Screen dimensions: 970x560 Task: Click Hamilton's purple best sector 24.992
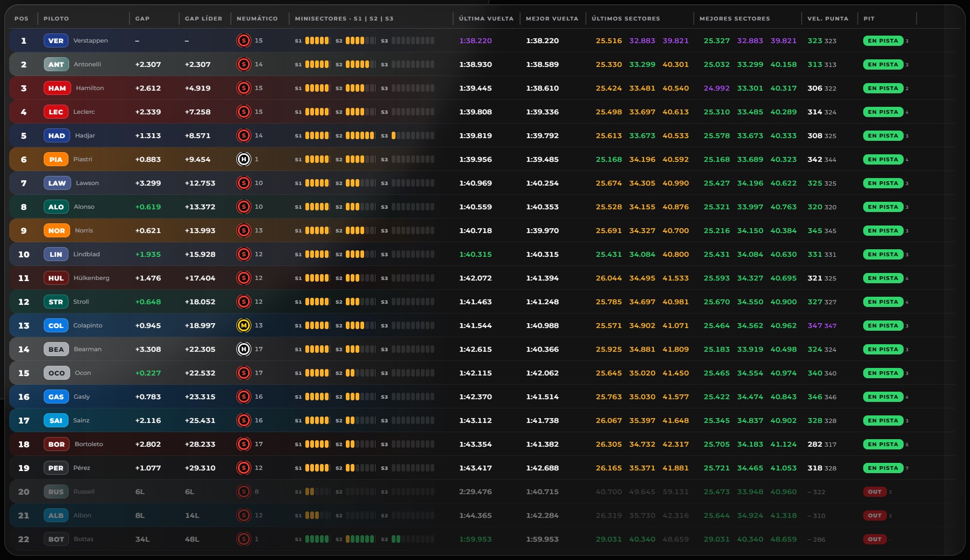tap(716, 88)
